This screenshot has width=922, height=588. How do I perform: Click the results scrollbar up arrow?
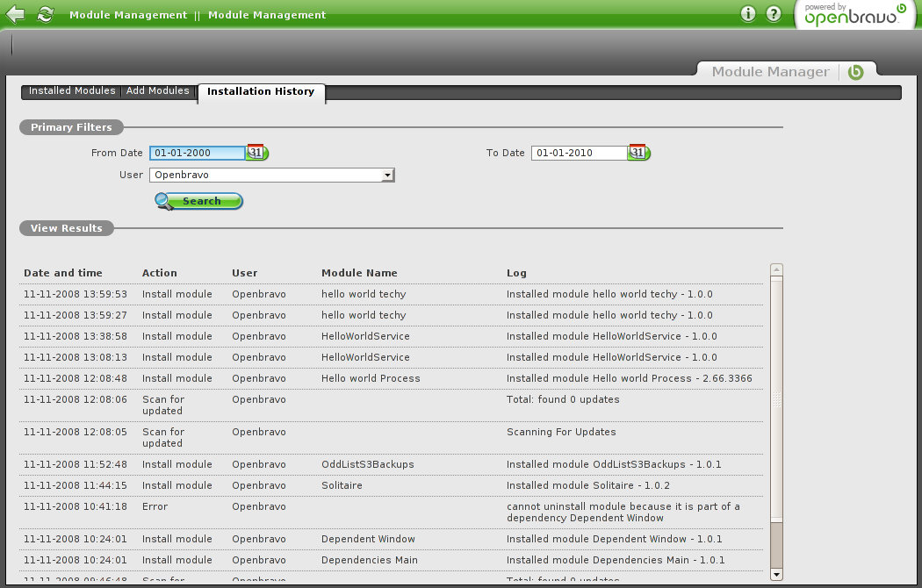[776, 270]
